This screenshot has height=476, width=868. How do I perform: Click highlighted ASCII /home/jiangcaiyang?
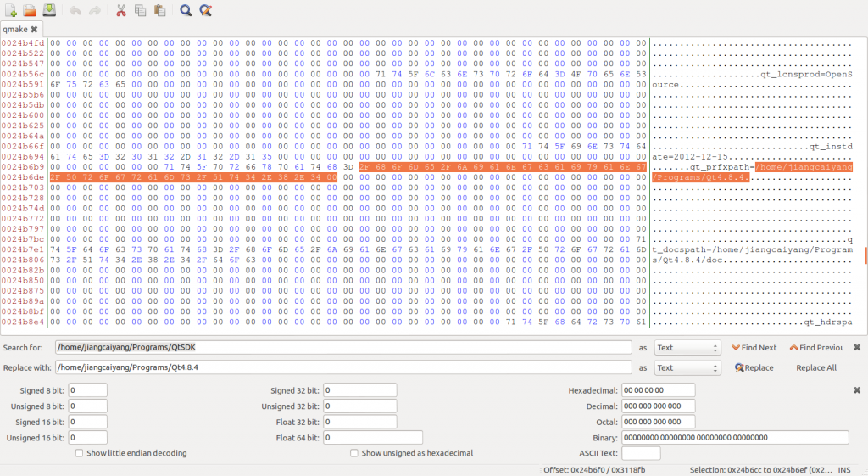tap(804, 167)
